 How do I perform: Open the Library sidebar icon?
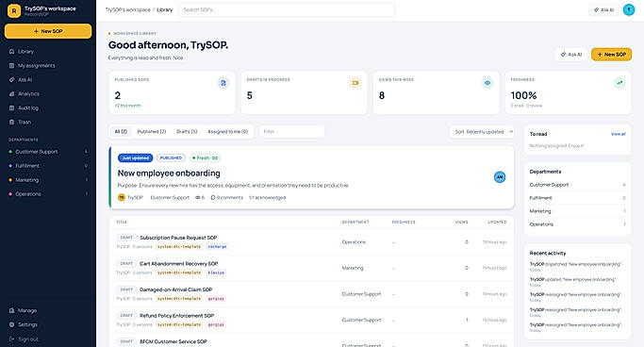pyautogui.click(x=11, y=51)
